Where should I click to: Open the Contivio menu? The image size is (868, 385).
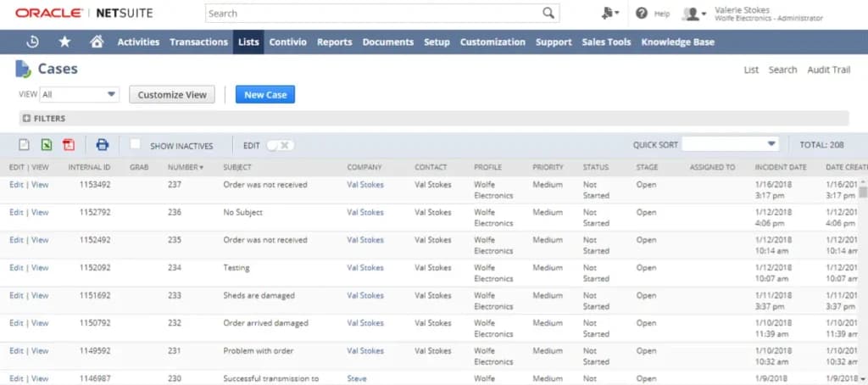tap(288, 42)
